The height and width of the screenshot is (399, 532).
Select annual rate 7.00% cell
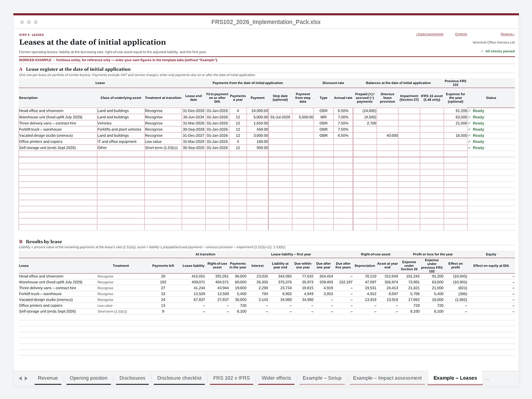(x=343, y=117)
